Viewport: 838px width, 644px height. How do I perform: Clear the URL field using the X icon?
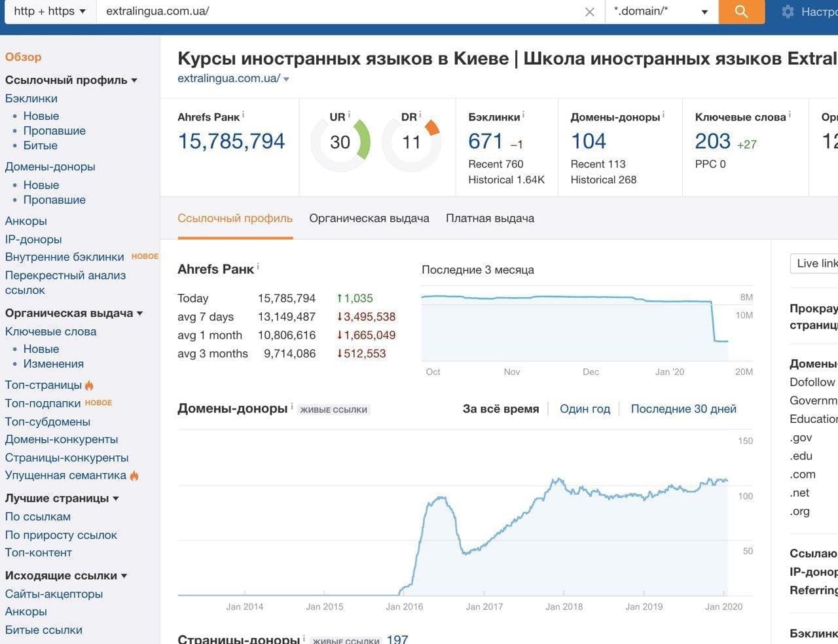click(x=590, y=11)
